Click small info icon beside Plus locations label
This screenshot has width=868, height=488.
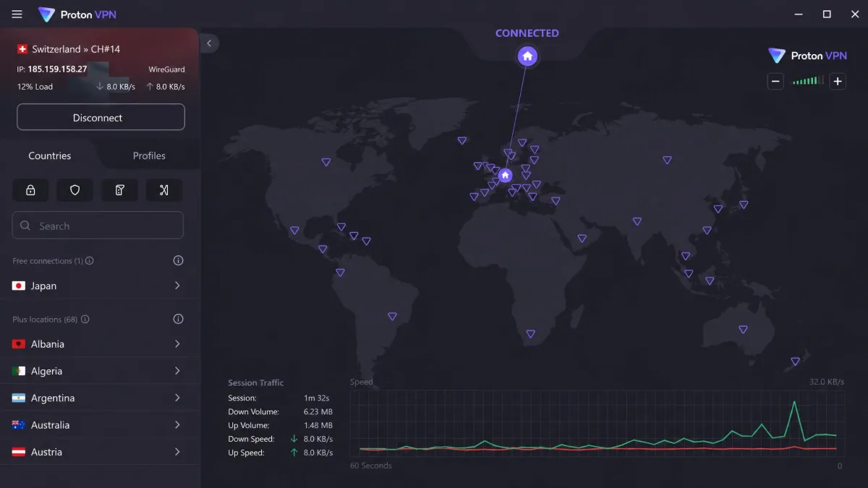[x=85, y=320]
